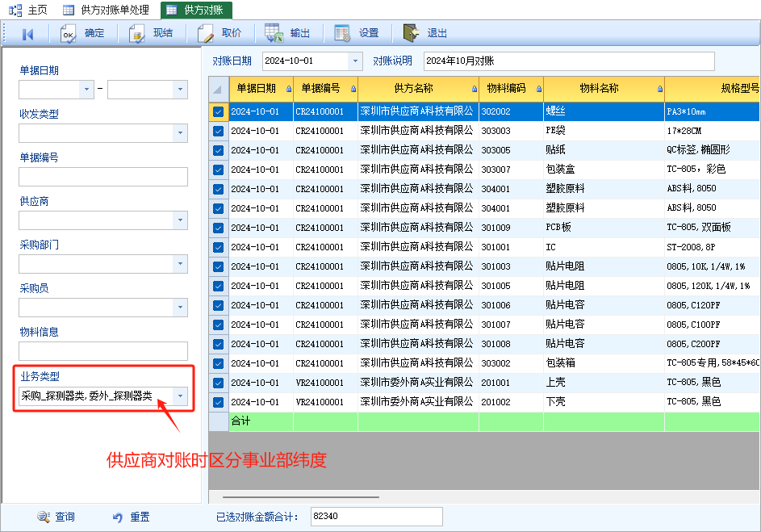The image size is (761, 532).
Task: Click the horizontal scrollbar under the grid
Action: point(301,497)
